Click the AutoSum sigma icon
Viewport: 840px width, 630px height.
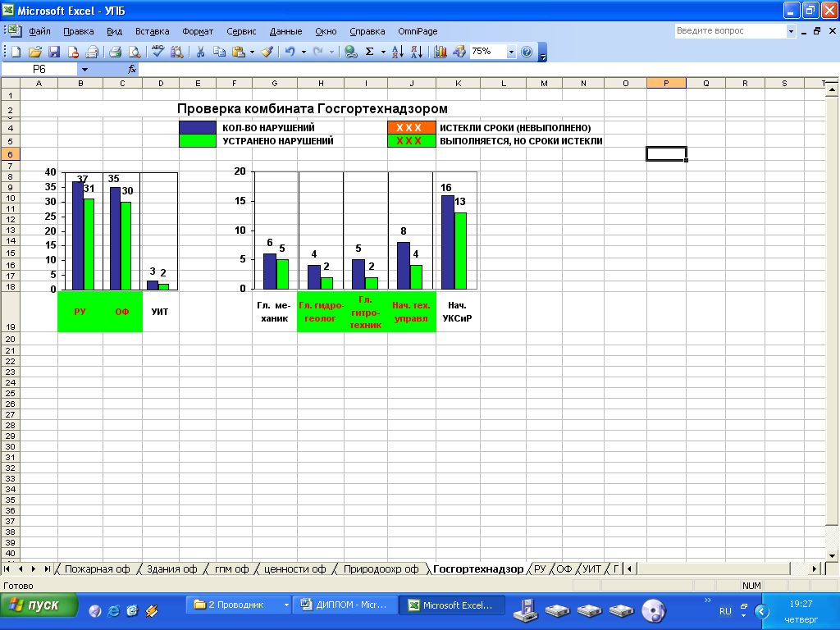(369, 52)
